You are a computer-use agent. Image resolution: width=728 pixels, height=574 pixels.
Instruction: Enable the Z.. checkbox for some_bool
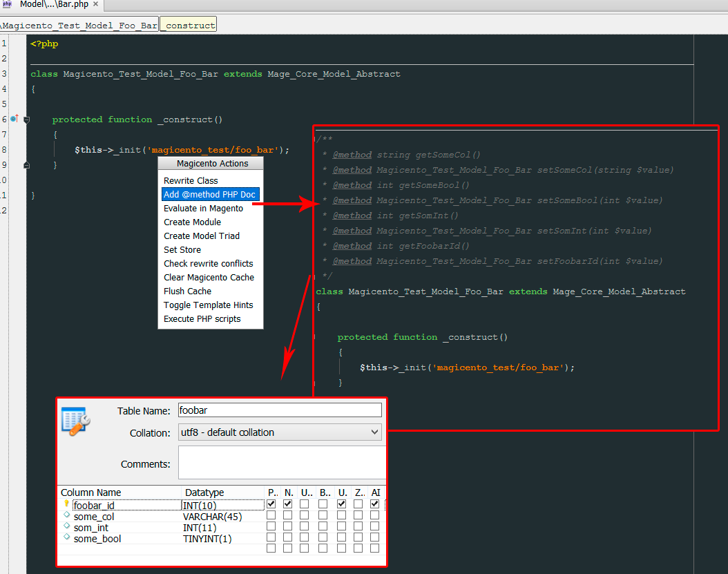click(x=358, y=537)
